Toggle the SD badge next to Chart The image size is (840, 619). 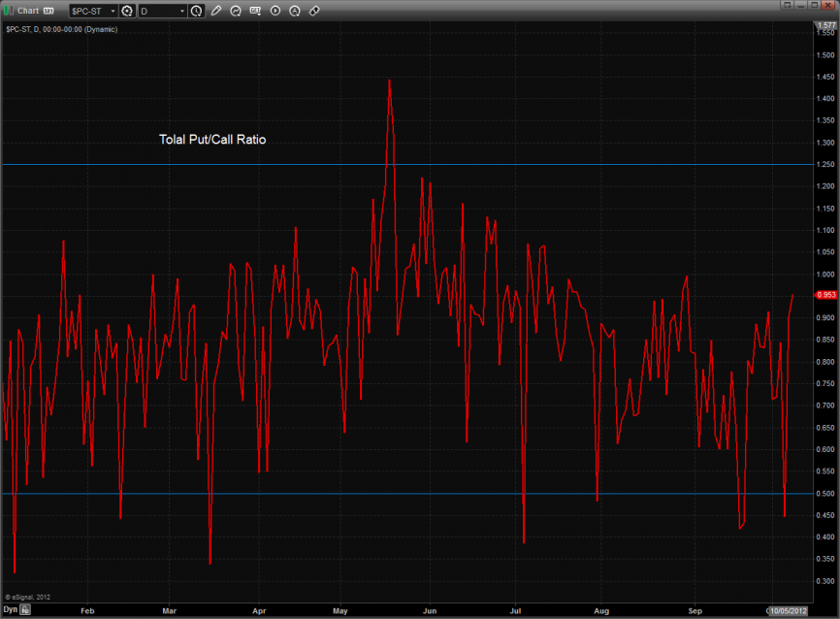(48, 11)
